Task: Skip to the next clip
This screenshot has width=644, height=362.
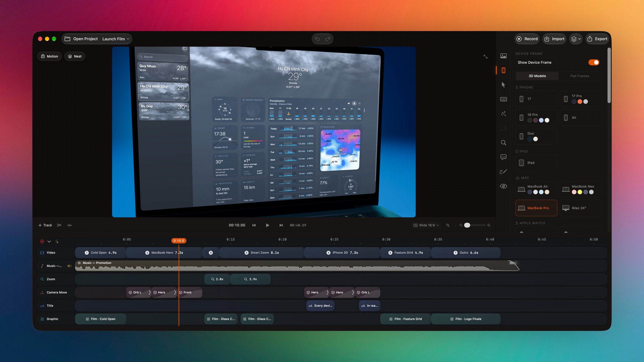Action: 281,225
